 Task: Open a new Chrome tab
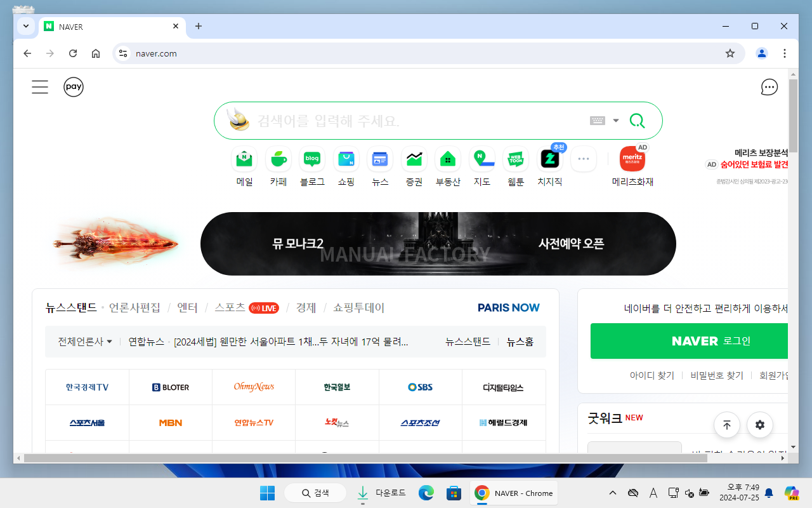(x=199, y=26)
